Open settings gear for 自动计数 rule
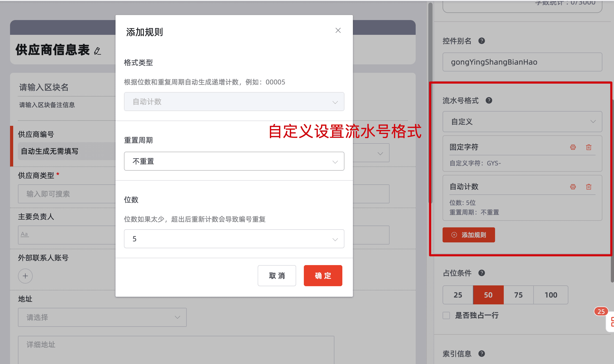 coord(573,187)
